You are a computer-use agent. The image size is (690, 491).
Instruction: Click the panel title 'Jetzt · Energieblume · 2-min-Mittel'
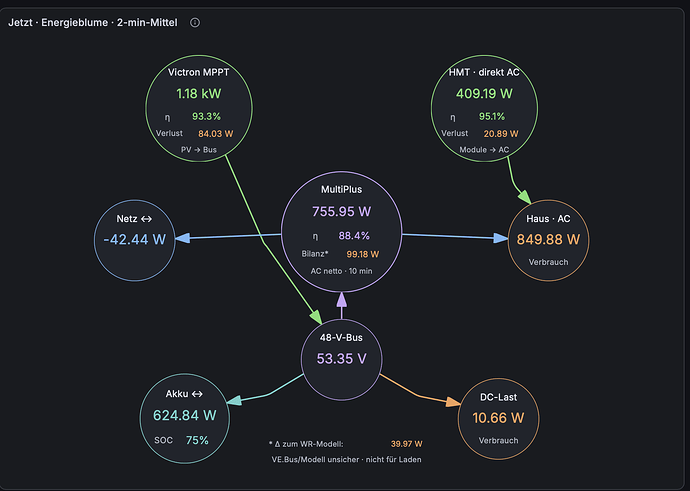coord(93,22)
